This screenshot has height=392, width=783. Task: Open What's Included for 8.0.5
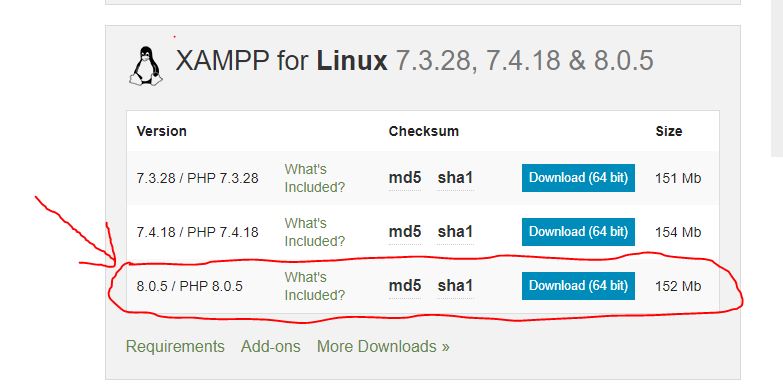point(315,286)
